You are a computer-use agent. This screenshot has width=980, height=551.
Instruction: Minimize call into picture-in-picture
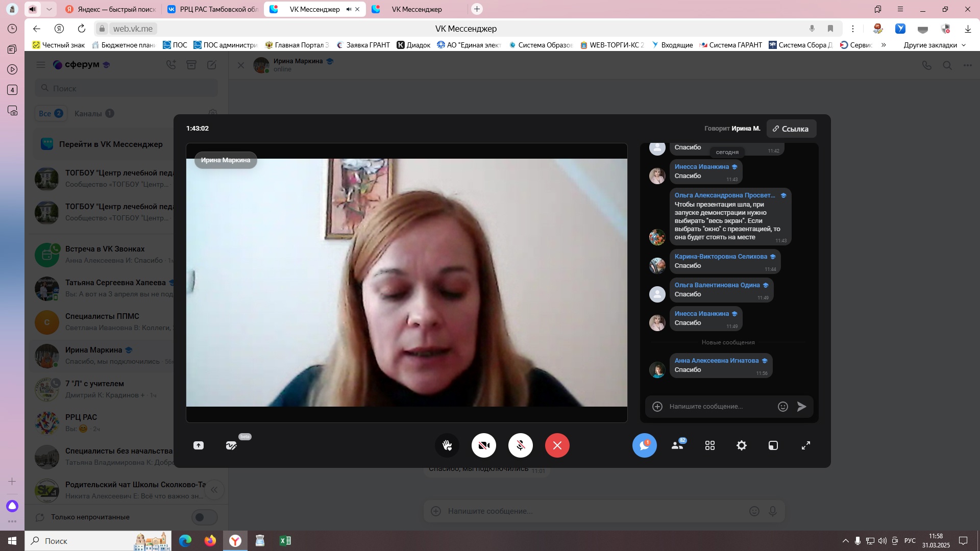pyautogui.click(x=773, y=445)
